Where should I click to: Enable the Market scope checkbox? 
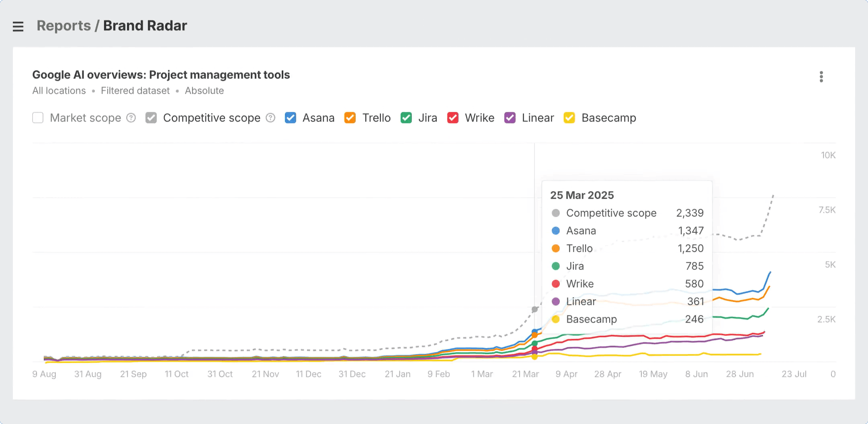[x=38, y=118]
